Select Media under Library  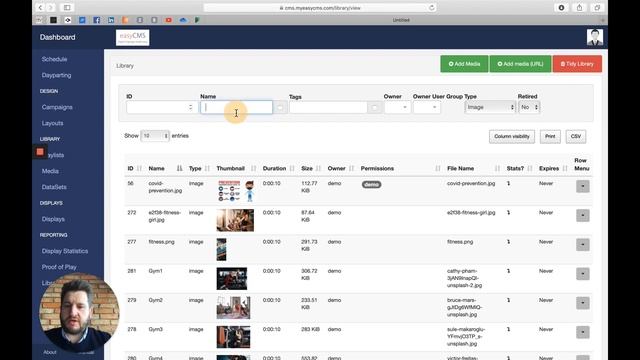pyautogui.click(x=50, y=171)
